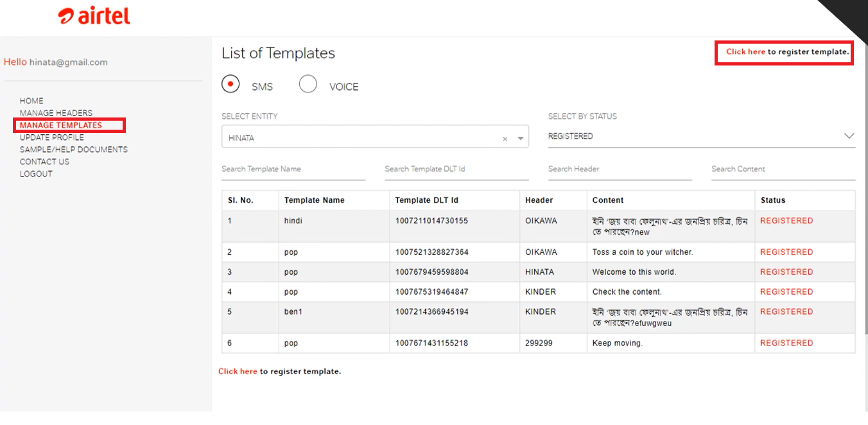Select the SMS radio button
This screenshot has height=425, width=868.
[230, 84]
